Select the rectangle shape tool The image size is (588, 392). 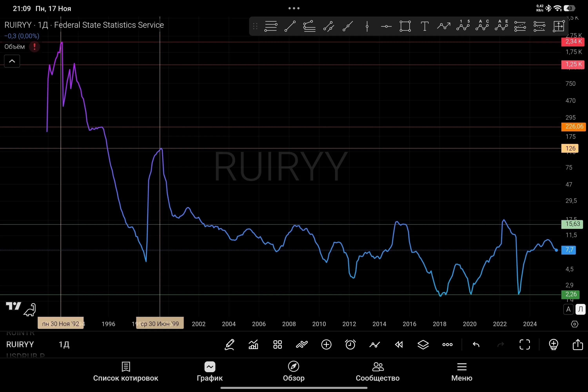405,26
